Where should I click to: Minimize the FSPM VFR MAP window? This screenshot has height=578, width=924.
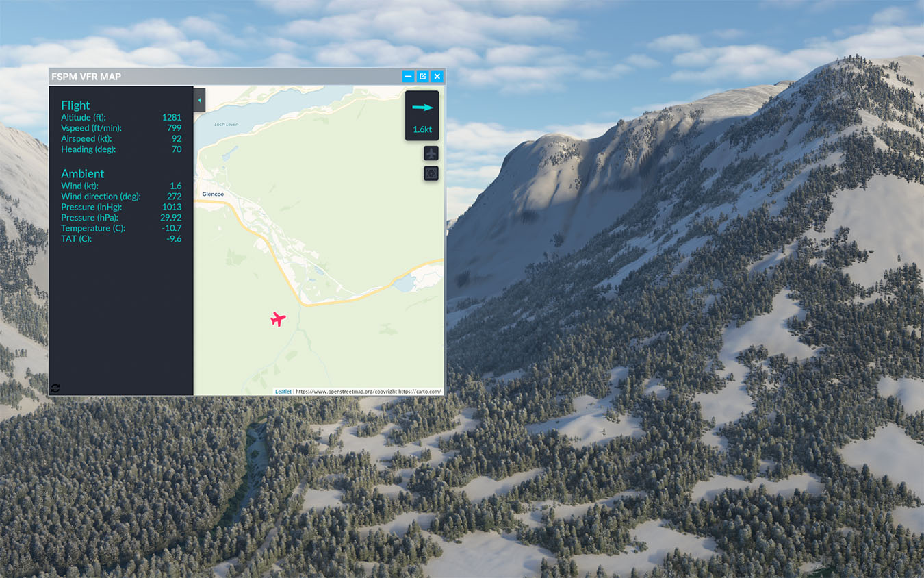click(x=409, y=76)
